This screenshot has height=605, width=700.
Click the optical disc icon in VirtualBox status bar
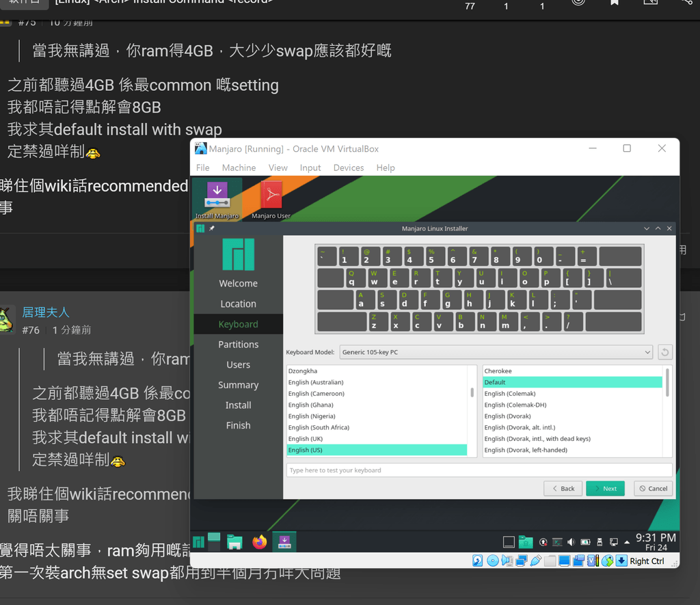point(492,561)
